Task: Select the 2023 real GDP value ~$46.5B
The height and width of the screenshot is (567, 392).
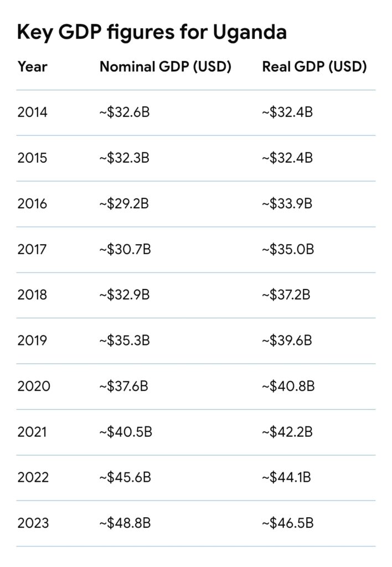Action: pos(287,523)
